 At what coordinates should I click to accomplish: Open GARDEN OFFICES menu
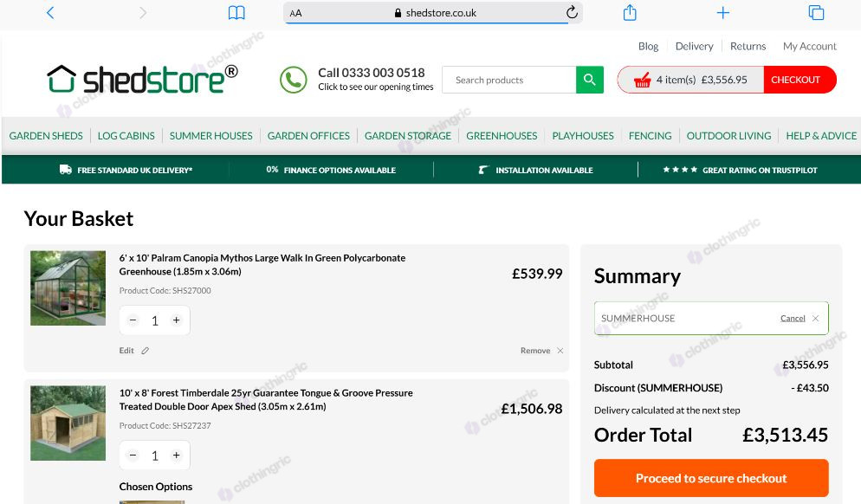click(x=308, y=136)
